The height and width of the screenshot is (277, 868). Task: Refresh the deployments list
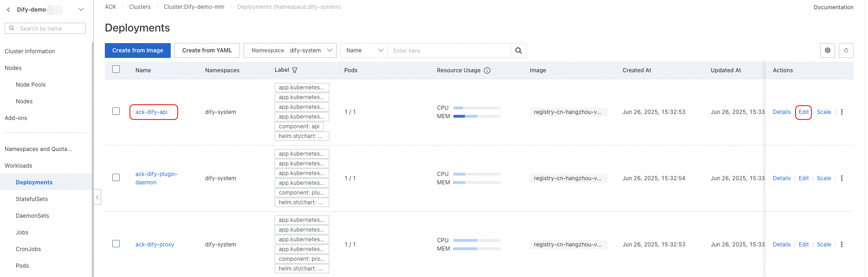(x=846, y=50)
